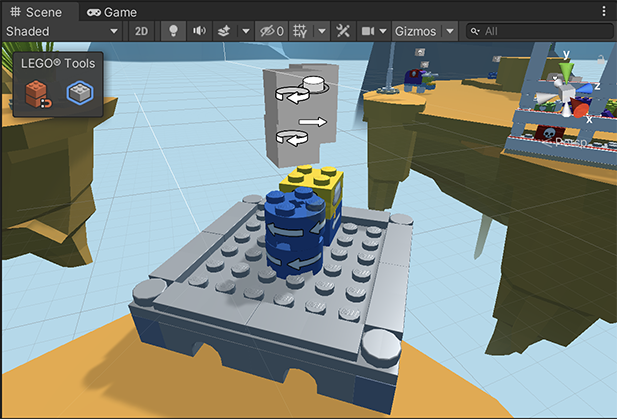
Task: Mute scene audio with the speaker icon
Action: pyautogui.click(x=199, y=31)
